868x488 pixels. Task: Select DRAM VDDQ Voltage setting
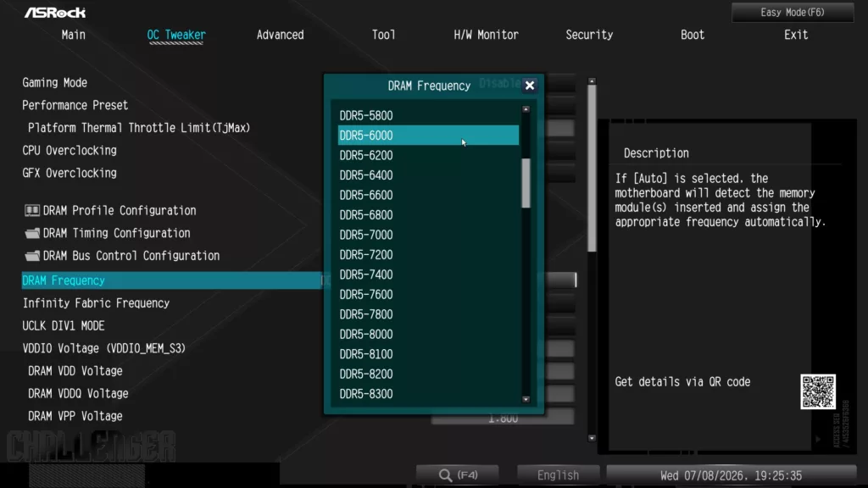[x=78, y=394]
